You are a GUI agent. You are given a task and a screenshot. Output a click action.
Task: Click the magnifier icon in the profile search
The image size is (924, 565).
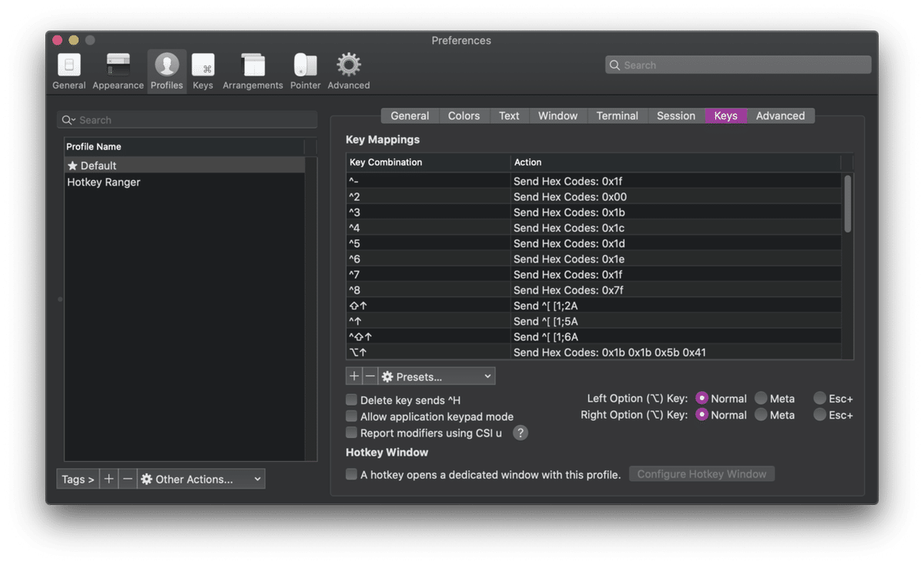[x=69, y=120]
